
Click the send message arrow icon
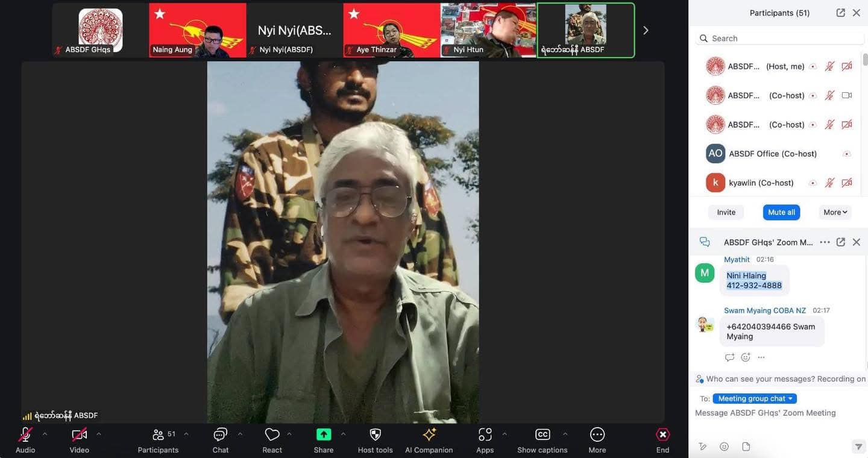click(859, 447)
